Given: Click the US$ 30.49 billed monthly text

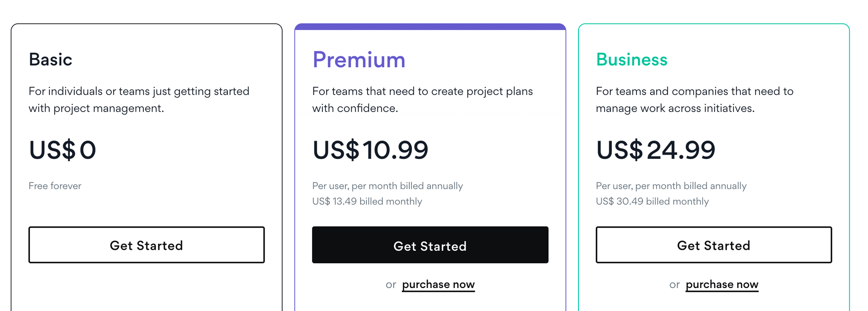Looking at the screenshot, I should coord(652,201).
